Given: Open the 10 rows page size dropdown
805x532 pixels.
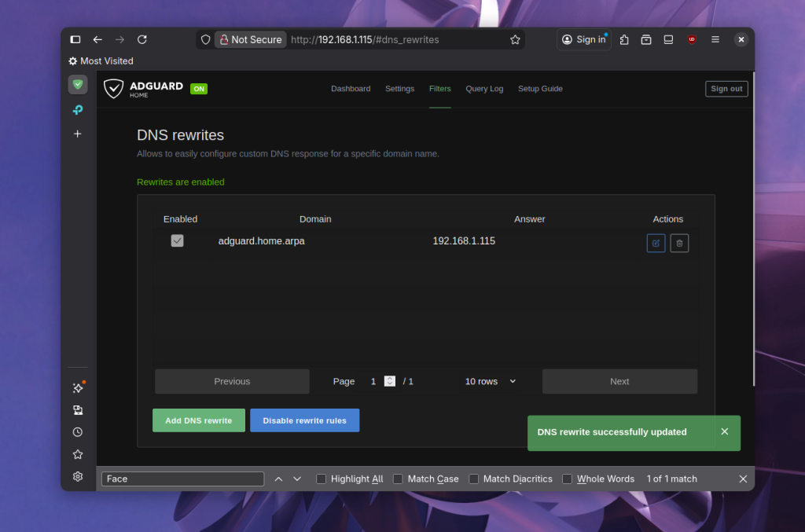Looking at the screenshot, I should pos(491,381).
